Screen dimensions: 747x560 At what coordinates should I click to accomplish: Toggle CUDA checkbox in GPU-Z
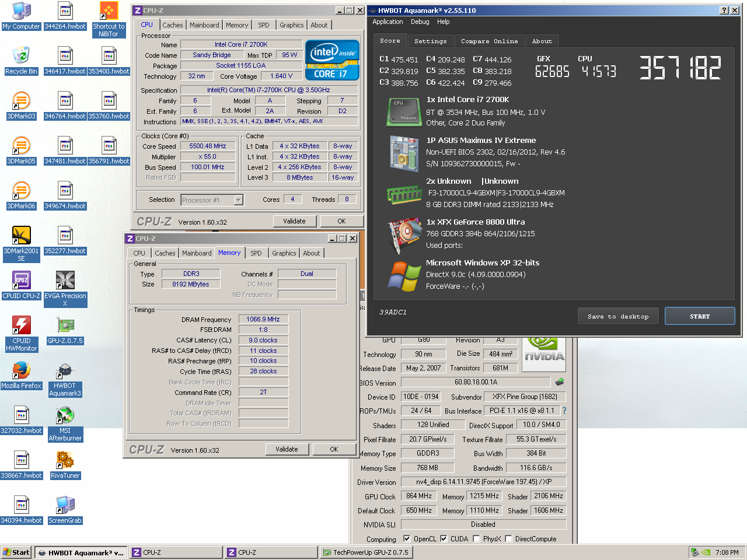tap(444, 538)
